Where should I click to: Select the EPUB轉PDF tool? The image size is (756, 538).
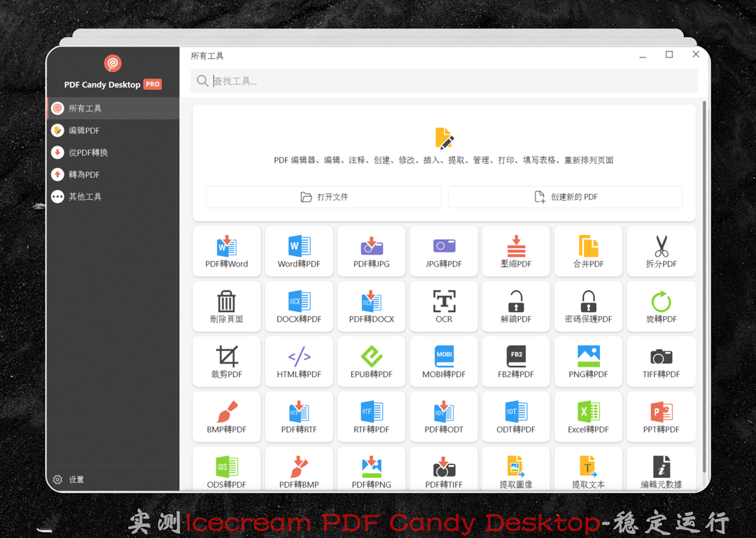point(371,362)
